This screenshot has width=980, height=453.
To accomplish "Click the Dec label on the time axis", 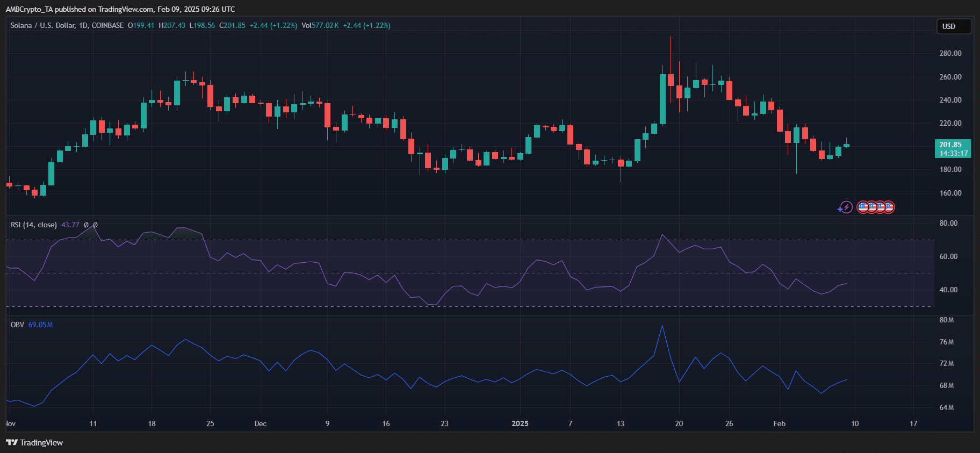I will point(260,423).
